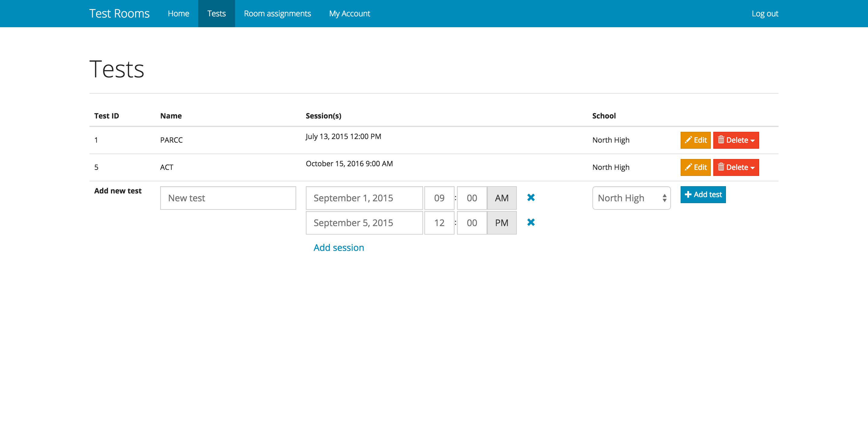Click session October 15, 2016 9:00 AM
868x425 pixels.
tap(349, 164)
